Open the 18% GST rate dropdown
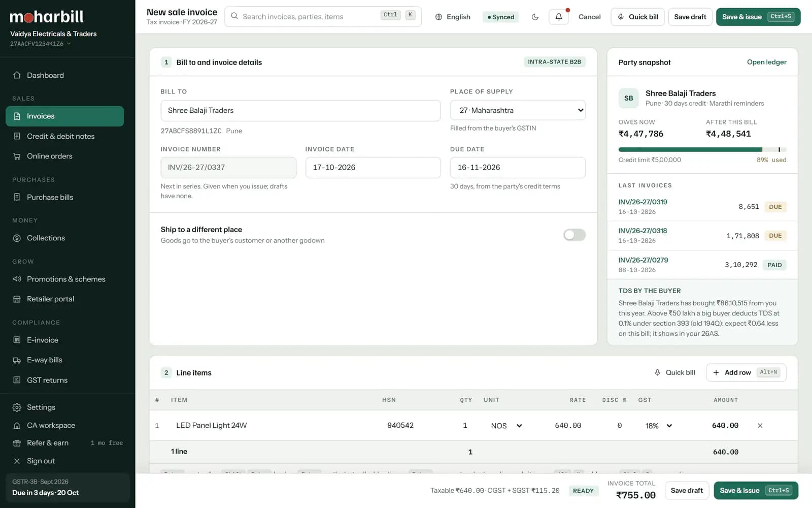812x508 pixels. point(659,426)
